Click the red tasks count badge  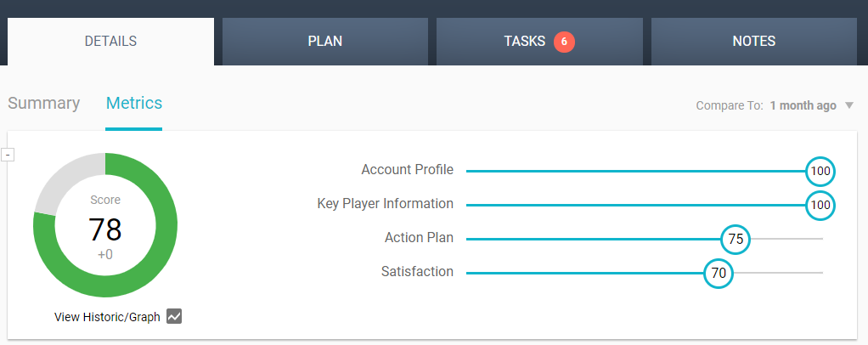pos(564,41)
